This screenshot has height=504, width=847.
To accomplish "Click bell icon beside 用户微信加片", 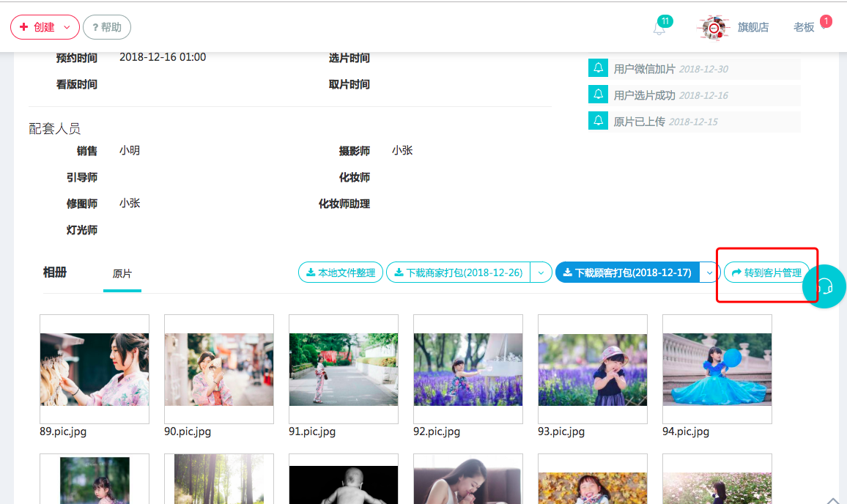I will 599,69.
